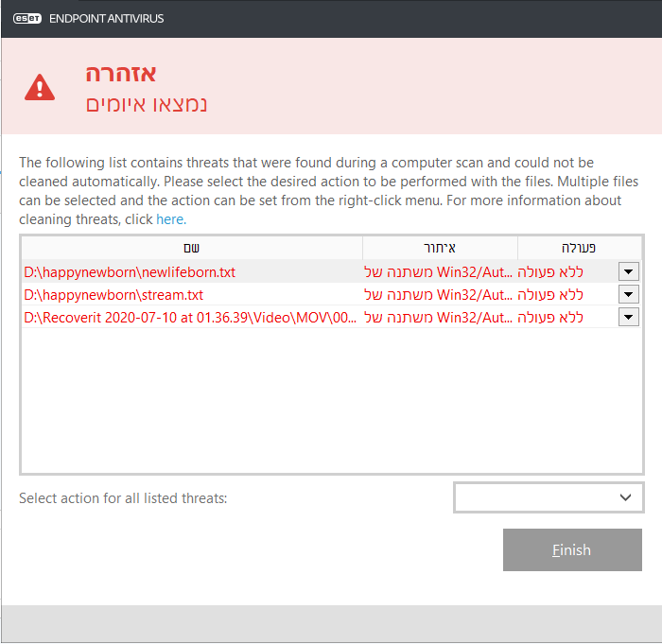Screen dimensions: 662x644
Task: Expand action dropdown for stream.txt row
Action: [x=629, y=294]
